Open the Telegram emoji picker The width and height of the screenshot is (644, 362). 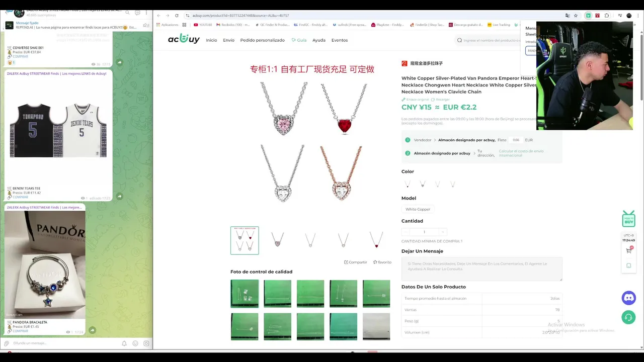(x=135, y=343)
